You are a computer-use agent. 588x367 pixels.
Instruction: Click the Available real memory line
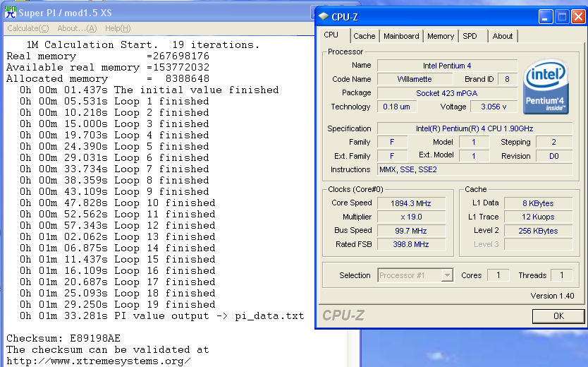coord(108,68)
